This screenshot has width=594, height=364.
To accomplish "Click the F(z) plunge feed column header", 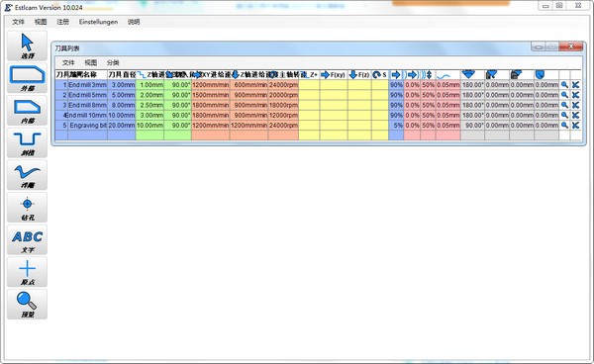I will [x=359, y=75].
